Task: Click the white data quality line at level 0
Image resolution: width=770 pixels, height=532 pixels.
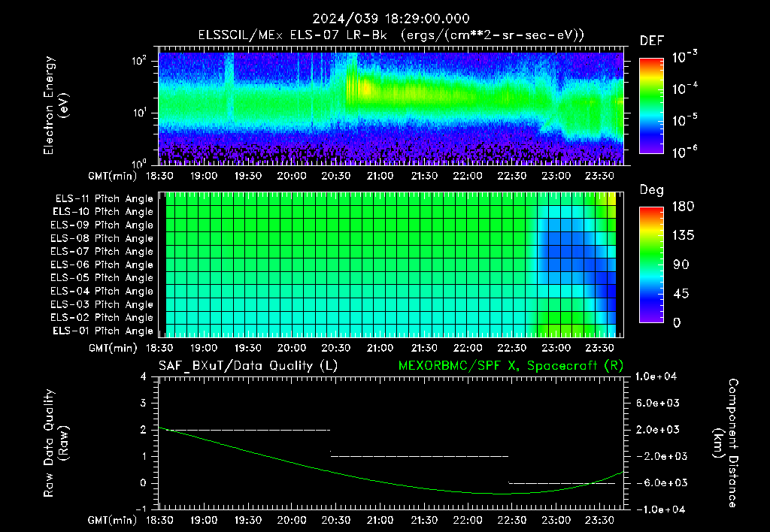Action: pyautogui.click(x=562, y=483)
